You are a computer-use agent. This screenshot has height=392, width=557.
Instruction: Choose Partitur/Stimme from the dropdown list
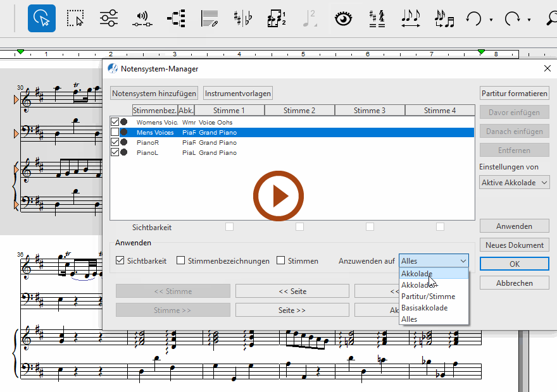pos(428,297)
